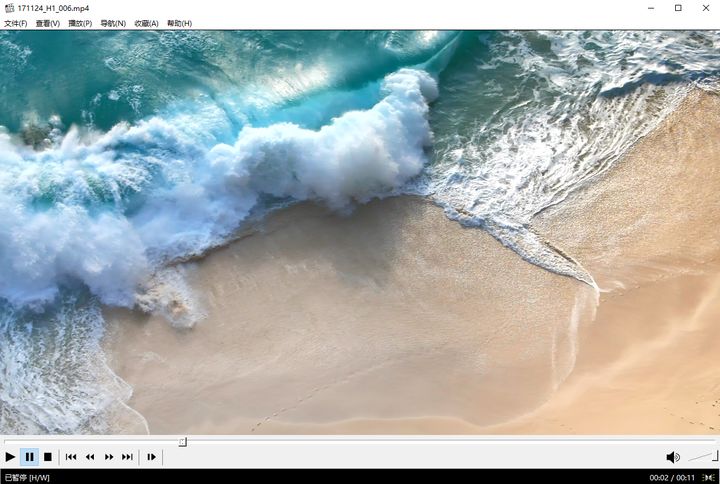Open the 文件(F) menu
Image resolution: width=720 pixels, height=484 pixels.
coord(15,23)
